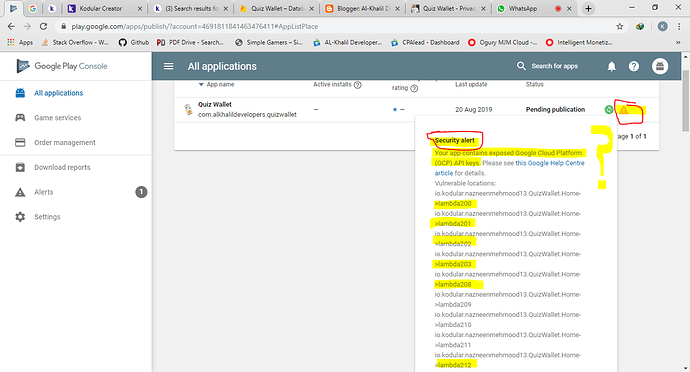Click the Settings gear icon in sidebar

pyautogui.click(x=20, y=217)
